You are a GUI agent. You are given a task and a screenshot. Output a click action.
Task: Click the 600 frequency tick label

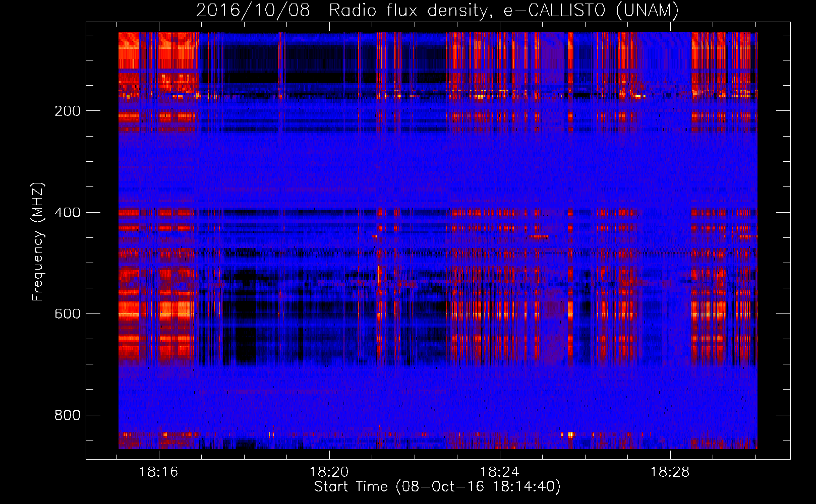tap(68, 313)
